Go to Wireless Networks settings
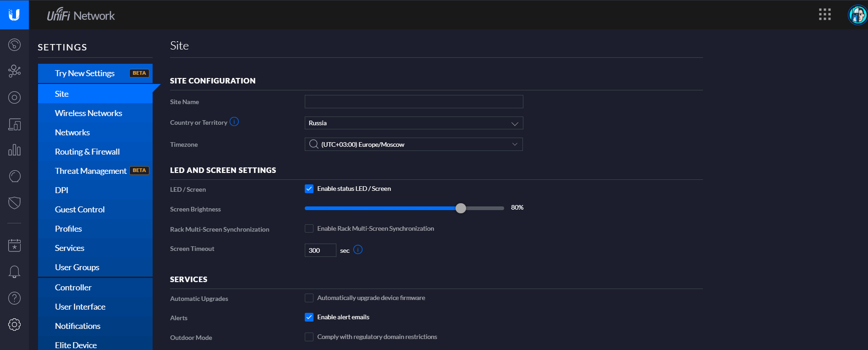The height and width of the screenshot is (350, 868). 88,113
